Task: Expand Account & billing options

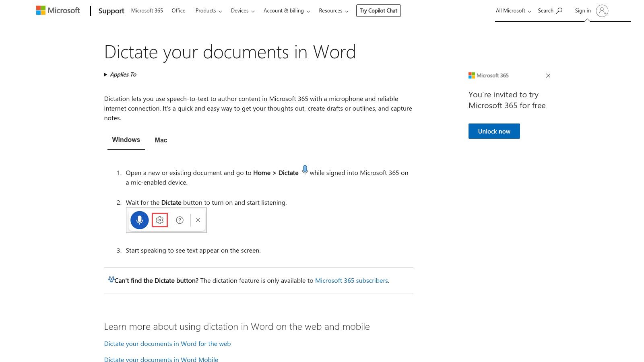Action: (x=308, y=11)
